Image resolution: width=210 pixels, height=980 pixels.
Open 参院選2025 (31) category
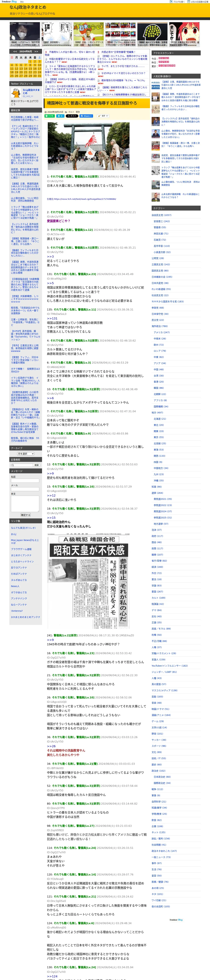[163, 517]
